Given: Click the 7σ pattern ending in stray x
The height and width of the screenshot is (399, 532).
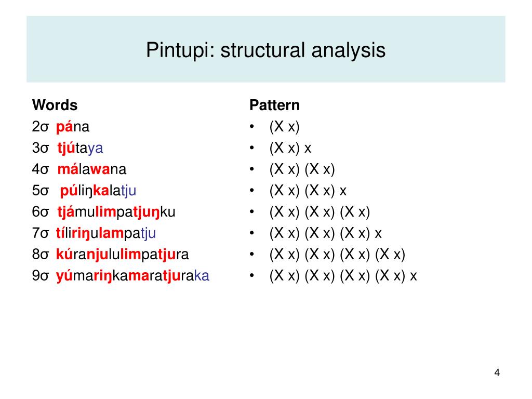Looking at the screenshot, I should point(326,233).
